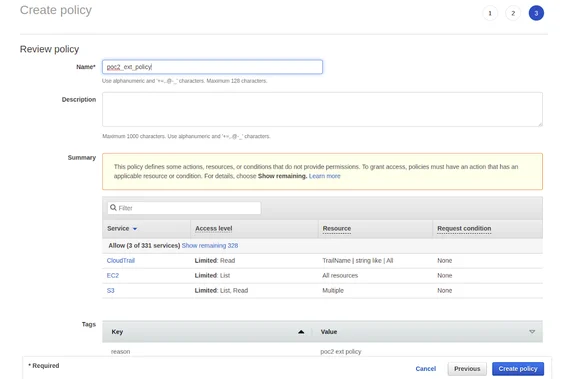586x379 pixels.
Task: Select the 'Limited: List, Read' access cell
Action: [x=221, y=290]
